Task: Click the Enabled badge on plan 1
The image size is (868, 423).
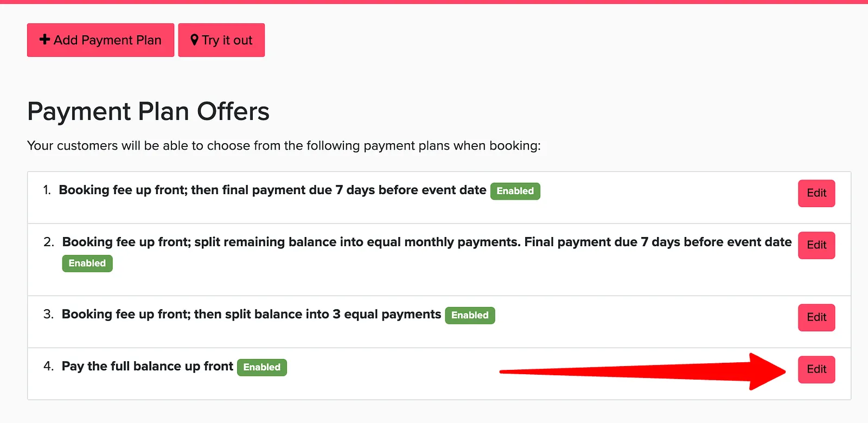Action: coord(515,191)
